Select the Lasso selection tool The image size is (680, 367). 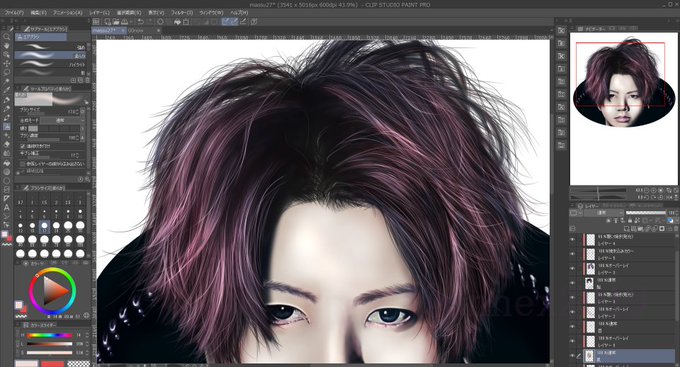pyautogui.click(x=6, y=72)
